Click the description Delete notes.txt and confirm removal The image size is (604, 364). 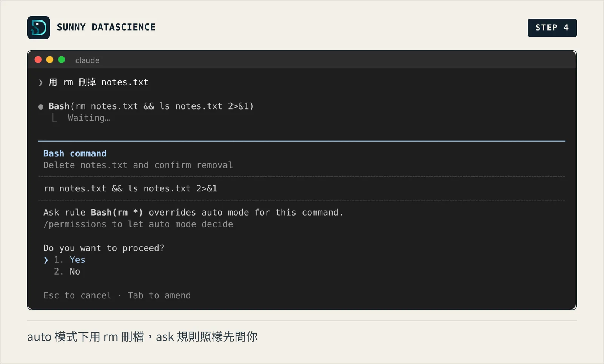pos(138,165)
